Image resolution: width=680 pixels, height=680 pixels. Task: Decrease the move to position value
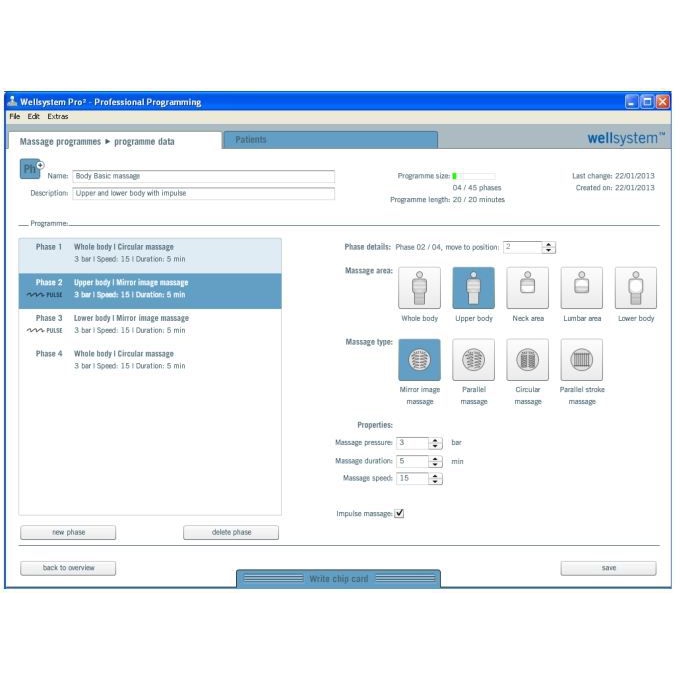click(549, 250)
